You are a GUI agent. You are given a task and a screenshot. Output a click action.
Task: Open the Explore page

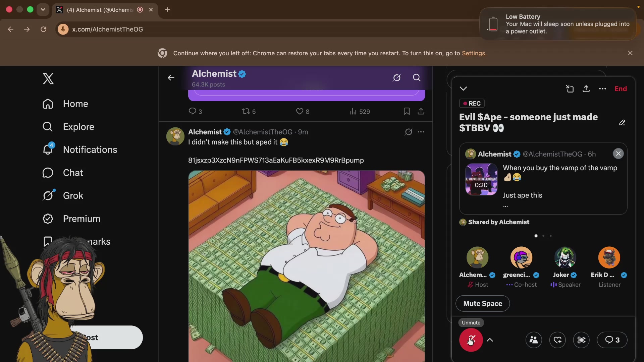[68, 127]
